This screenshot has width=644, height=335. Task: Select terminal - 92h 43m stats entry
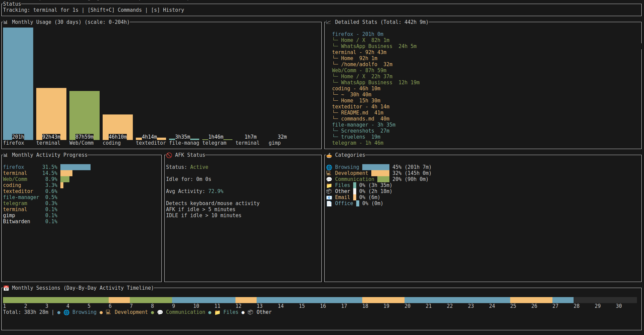(359, 52)
